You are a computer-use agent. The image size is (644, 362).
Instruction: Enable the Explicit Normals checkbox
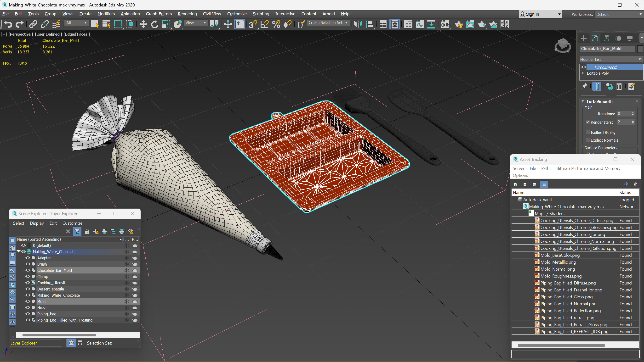[x=588, y=140]
